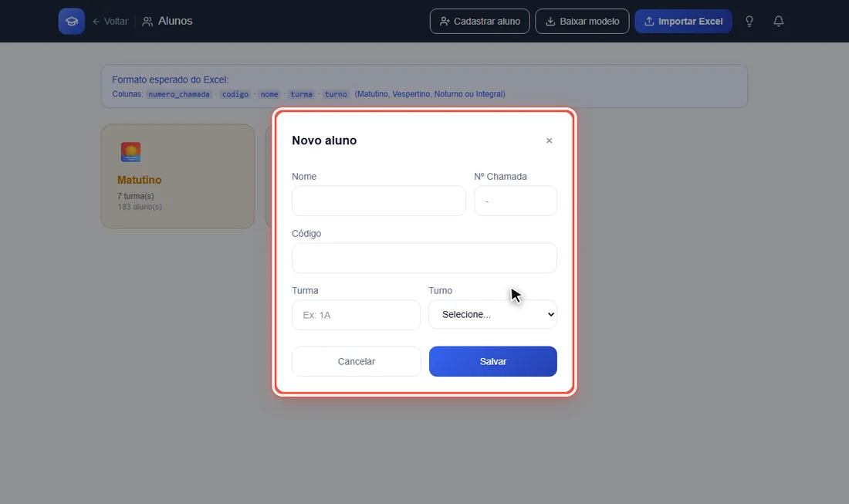Click the Formato esperado do Excel heading
This screenshot has width=849, height=504.
coord(170,79)
